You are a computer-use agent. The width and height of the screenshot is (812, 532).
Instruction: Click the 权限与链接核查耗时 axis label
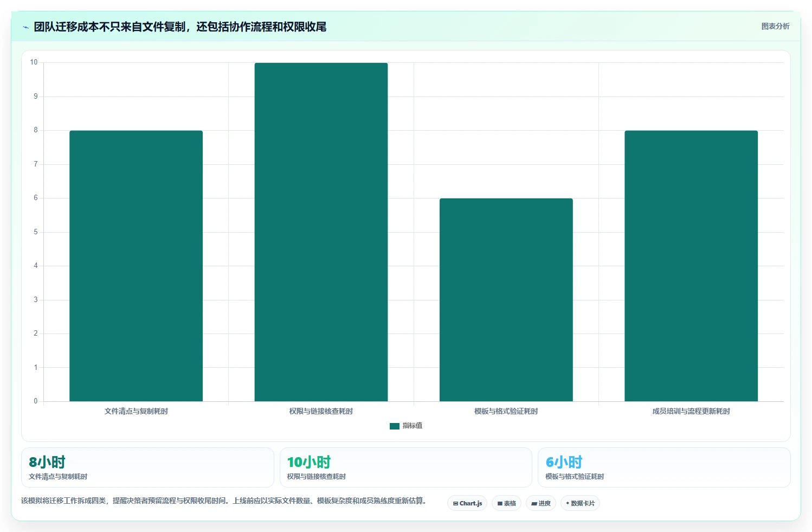[x=321, y=411]
